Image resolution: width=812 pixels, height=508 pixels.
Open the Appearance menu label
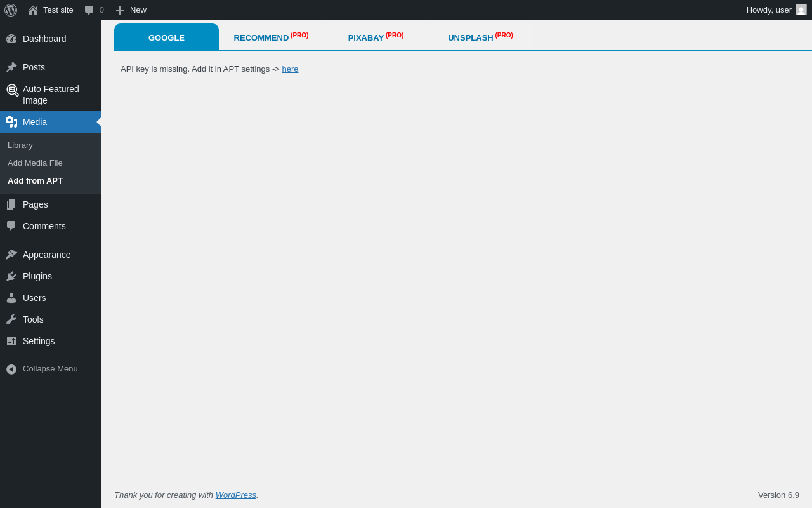pos(47,255)
